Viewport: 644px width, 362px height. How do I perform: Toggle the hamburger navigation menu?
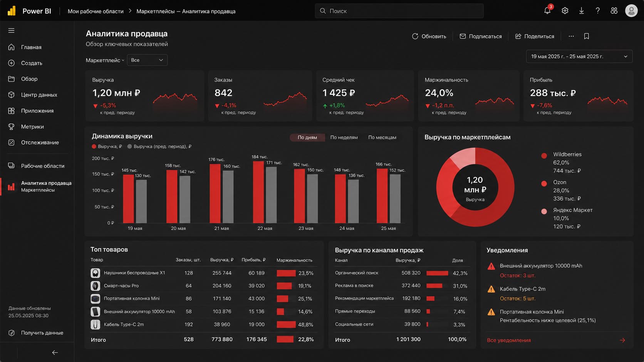pyautogui.click(x=11, y=30)
